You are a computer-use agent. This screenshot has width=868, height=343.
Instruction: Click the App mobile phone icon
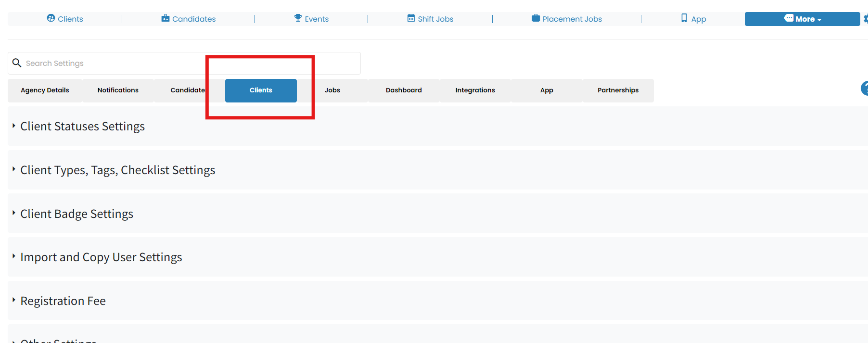pyautogui.click(x=684, y=18)
